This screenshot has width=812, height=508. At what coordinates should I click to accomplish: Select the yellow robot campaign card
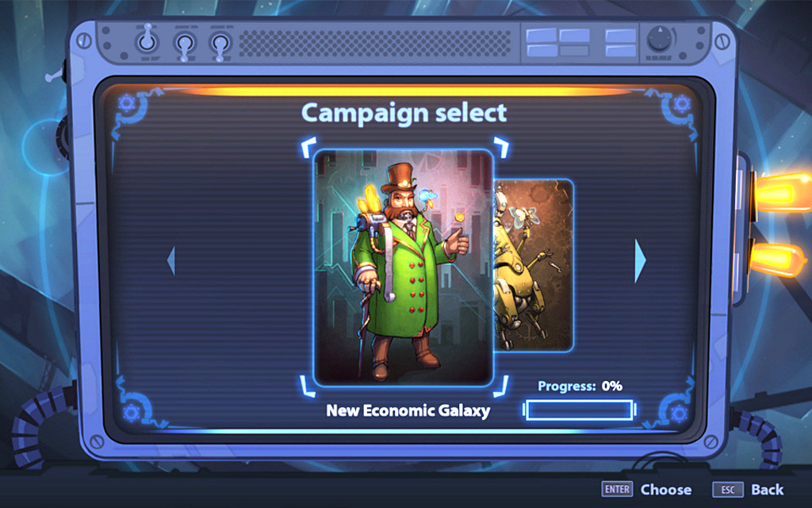[x=534, y=265]
